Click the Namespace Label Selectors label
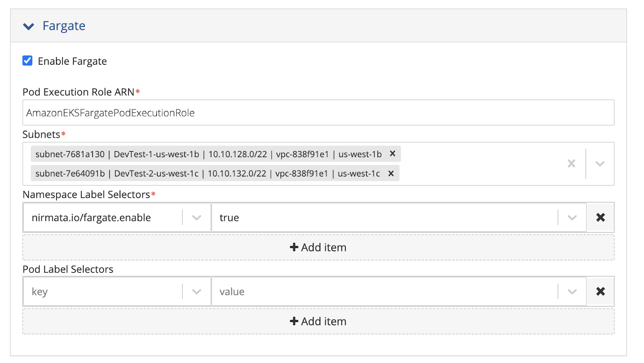This screenshot has width=644, height=363. coord(86,195)
